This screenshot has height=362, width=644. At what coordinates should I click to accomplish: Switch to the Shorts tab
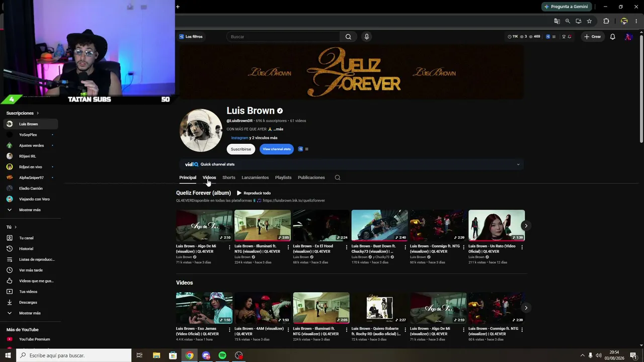coord(229,177)
